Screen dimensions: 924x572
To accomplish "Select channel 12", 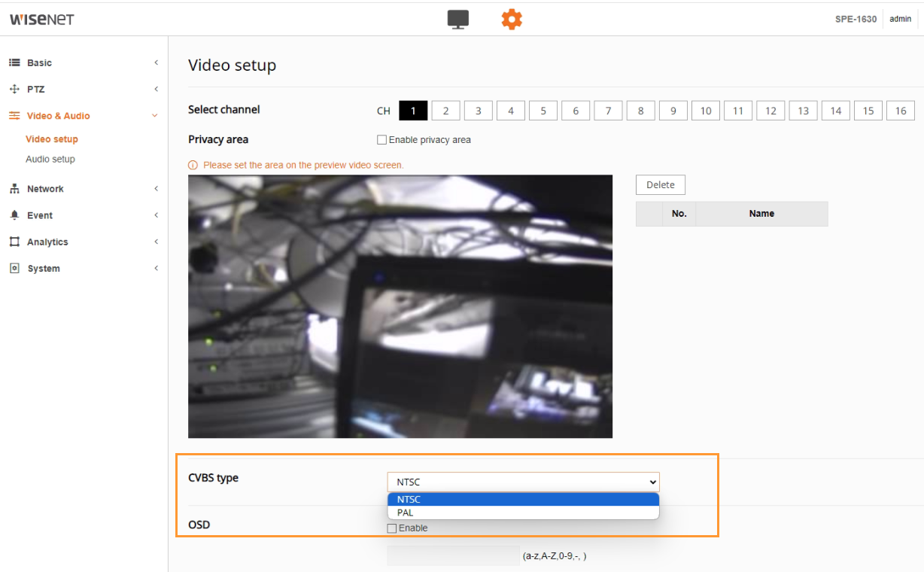I will (x=771, y=111).
